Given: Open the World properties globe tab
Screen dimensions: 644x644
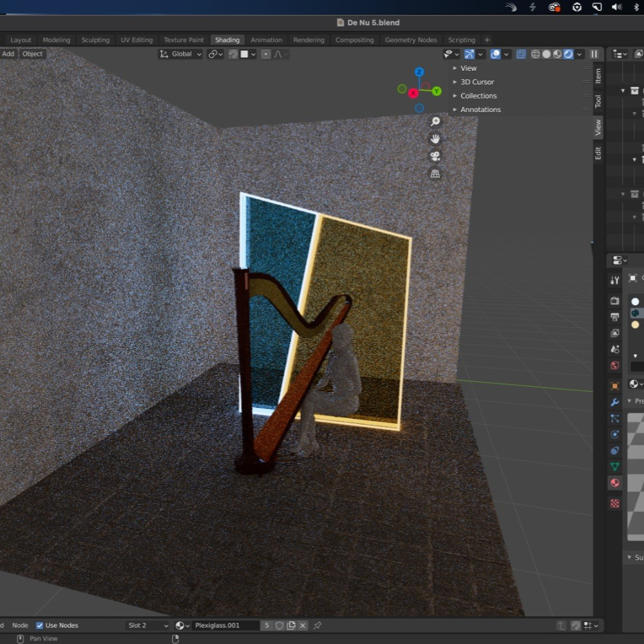Looking at the screenshot, I should (x=615, y=366).
